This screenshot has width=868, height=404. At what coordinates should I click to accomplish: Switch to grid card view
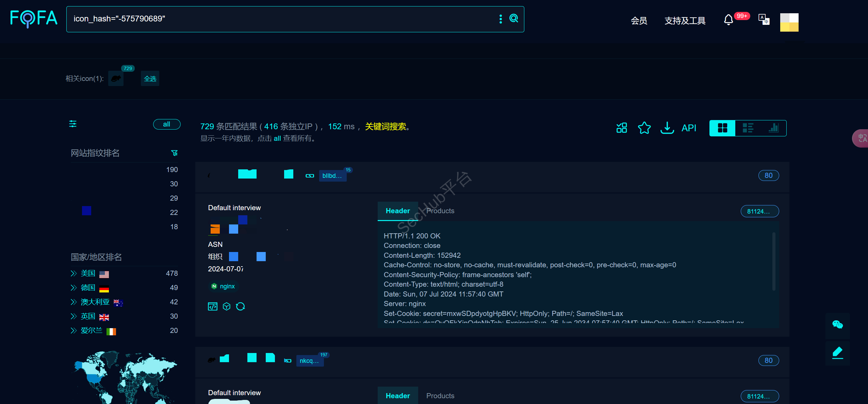[x=722, y=128]
